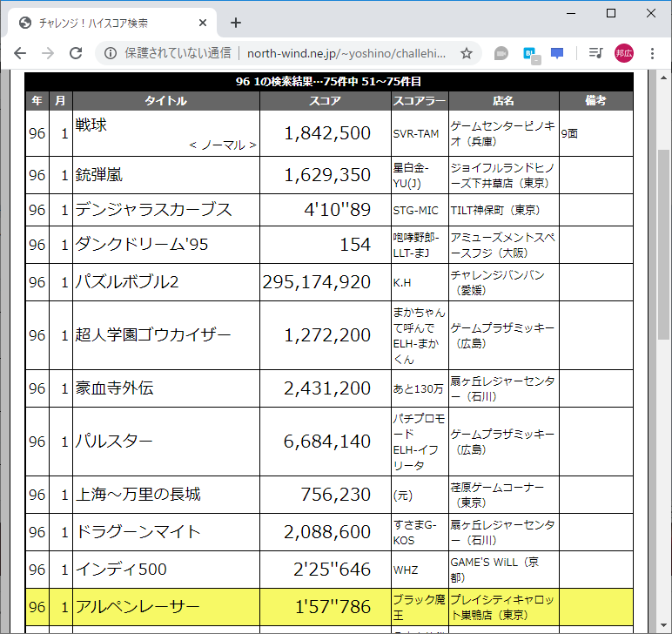
Task: Select the title ドラグーンマイト
Action: (x=138, y=532)
